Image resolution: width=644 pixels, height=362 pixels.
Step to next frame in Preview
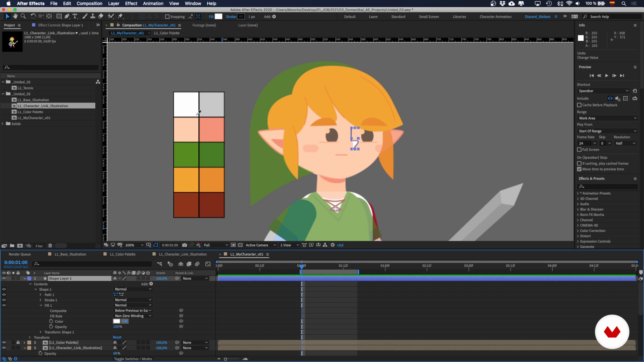pyautogui.click(x=614, y=76)
